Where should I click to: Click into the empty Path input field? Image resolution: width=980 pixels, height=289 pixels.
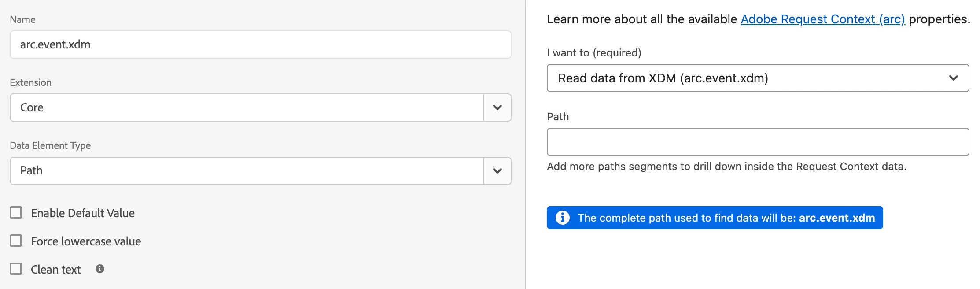coord(757,142)
